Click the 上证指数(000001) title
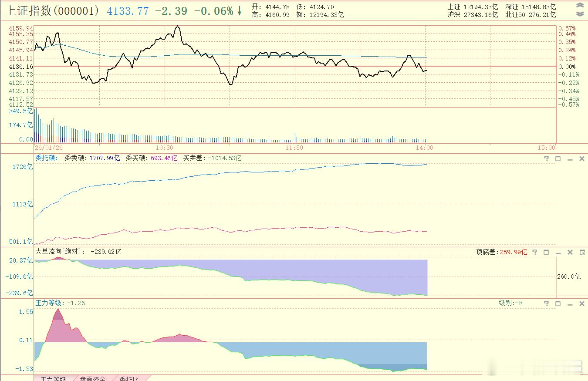 coord(53,10)
